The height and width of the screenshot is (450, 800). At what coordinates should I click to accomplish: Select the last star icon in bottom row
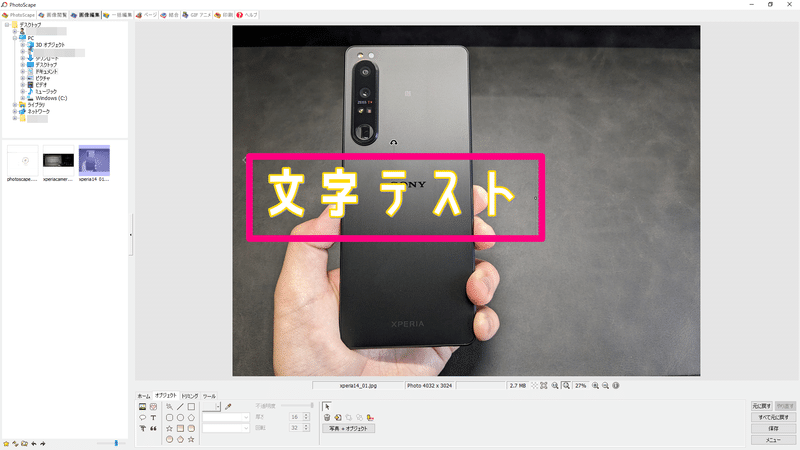pos(191,439)
